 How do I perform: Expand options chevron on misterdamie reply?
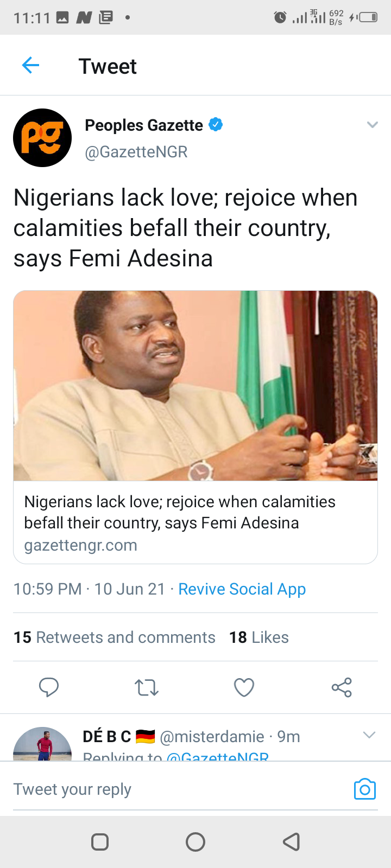[369, 735]
